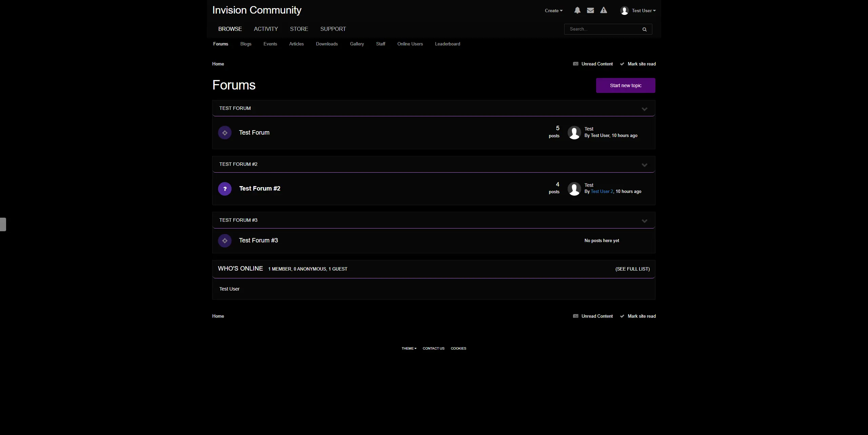Click the Test User 2 author link

tap(602, 192)
